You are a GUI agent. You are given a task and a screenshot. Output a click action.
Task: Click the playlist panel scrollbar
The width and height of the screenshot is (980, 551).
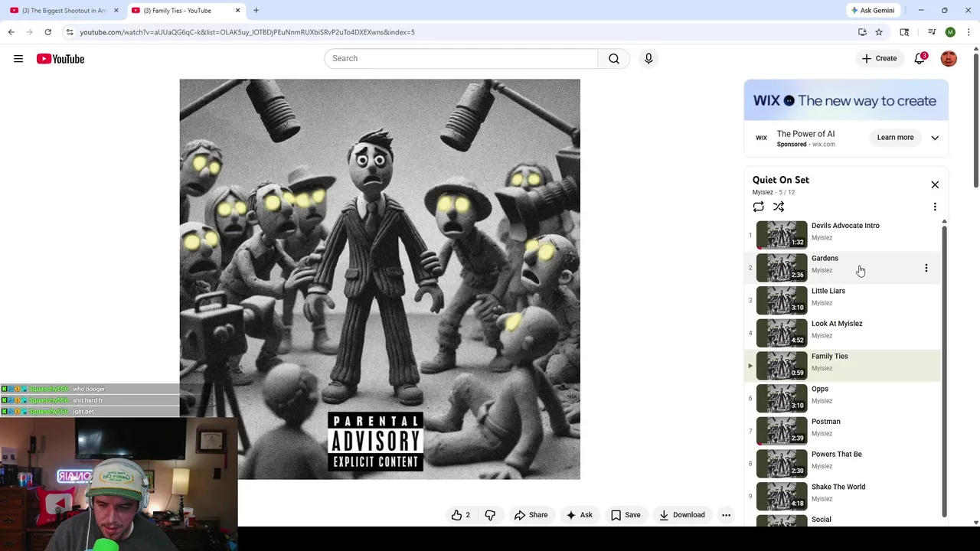click(944, 371)
